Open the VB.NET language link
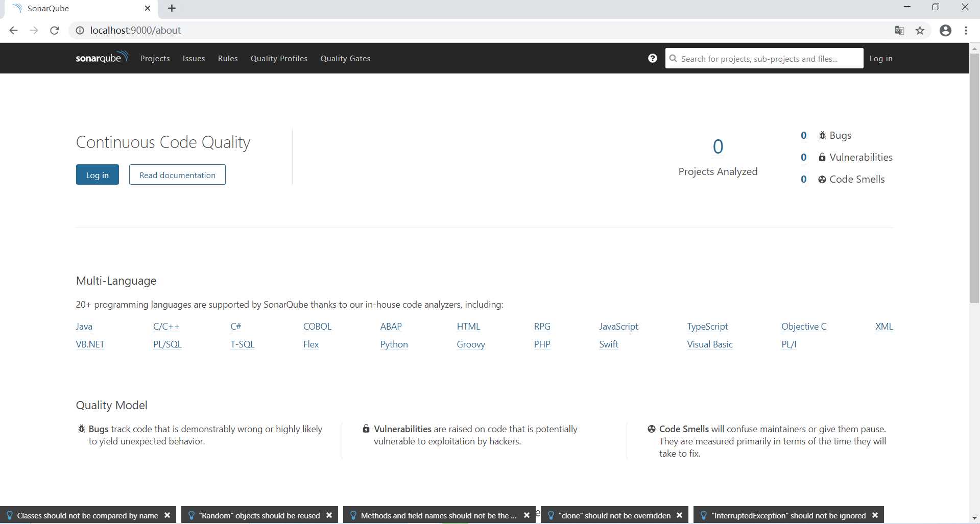 [90, 344]
